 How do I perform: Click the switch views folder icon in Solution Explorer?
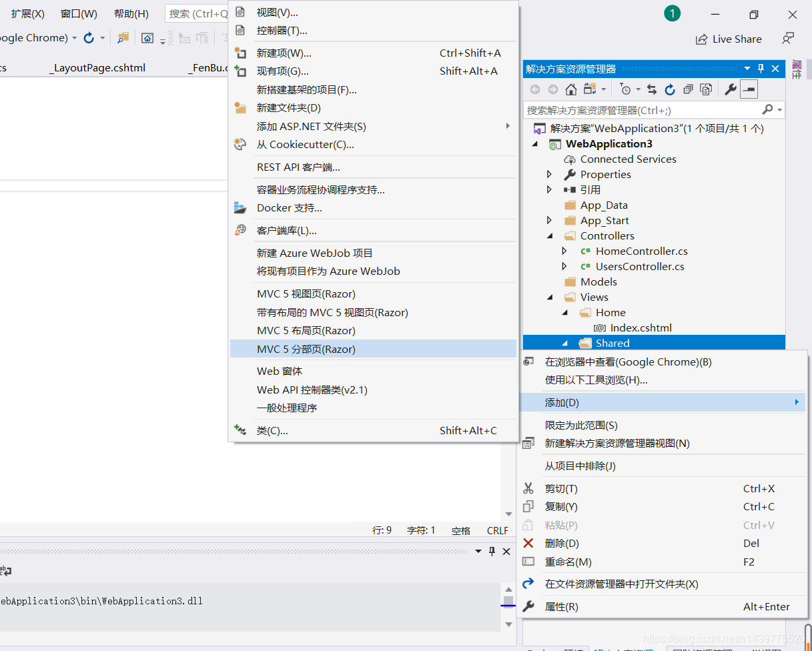tap(589, 89)
